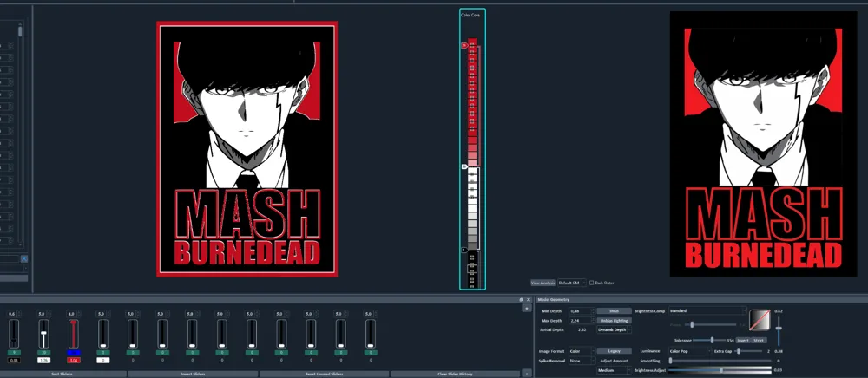Image resolution: width=868 pixels, height=378 pixels.
Task: Click the white marker on Color Core bar
Action: pos(464,166)
